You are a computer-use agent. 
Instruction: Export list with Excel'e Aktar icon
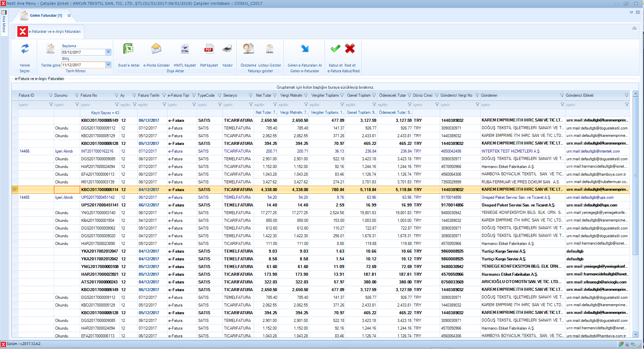(129, 49)
